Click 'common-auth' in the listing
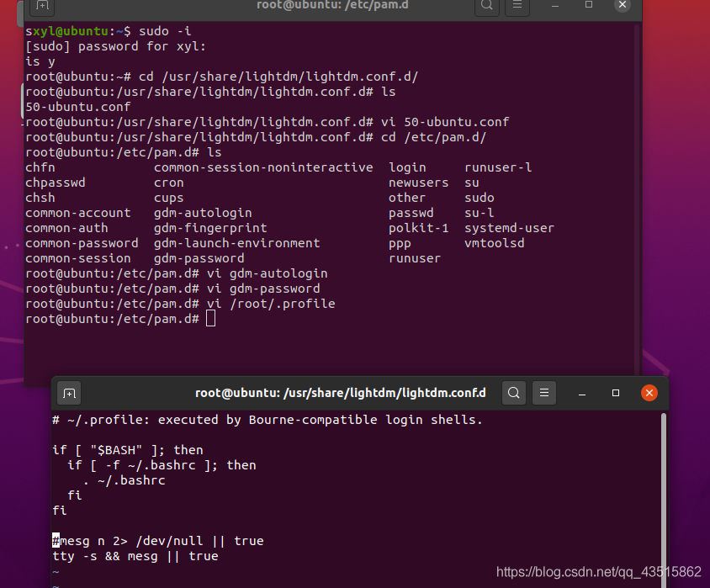This screenshot has height=588, width=710. [66, 228]
